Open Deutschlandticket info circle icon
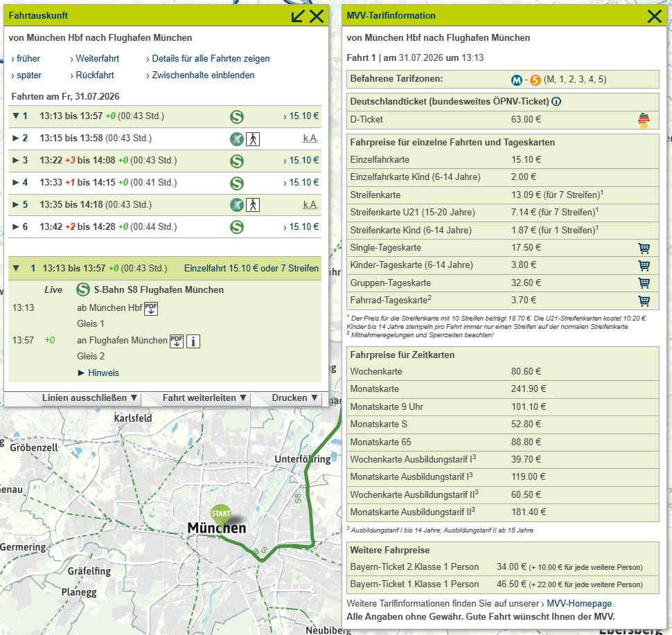Viewport: 672px width, 635px height. 556,102
